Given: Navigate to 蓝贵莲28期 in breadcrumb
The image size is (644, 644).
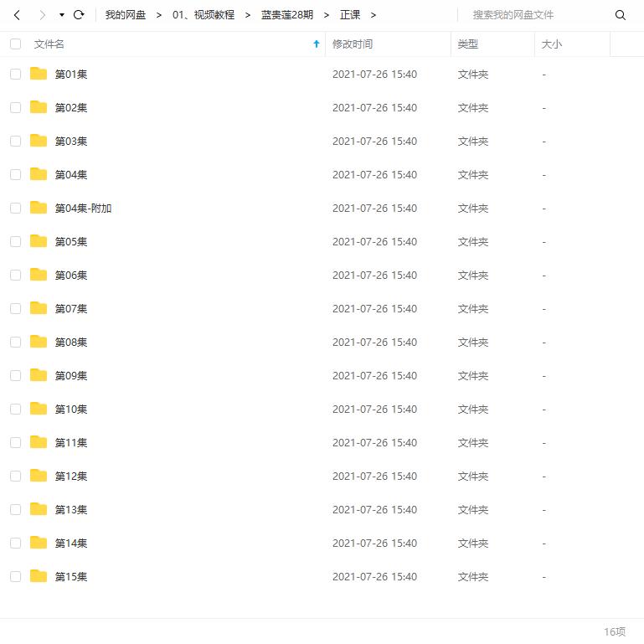Looking at the screenshot, I should (x=287, y=15).
